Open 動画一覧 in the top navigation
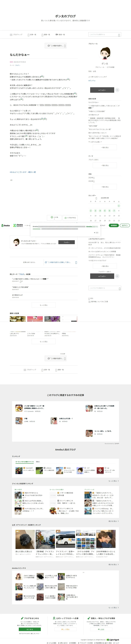The image size is (131, 644). (x=60, y=34)
